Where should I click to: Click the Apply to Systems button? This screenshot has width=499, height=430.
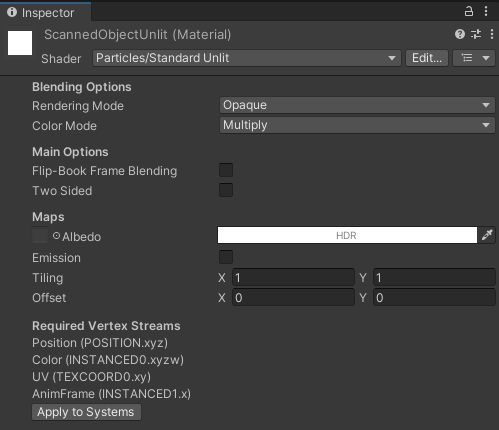pyautogui.click(x=86, y=412)
